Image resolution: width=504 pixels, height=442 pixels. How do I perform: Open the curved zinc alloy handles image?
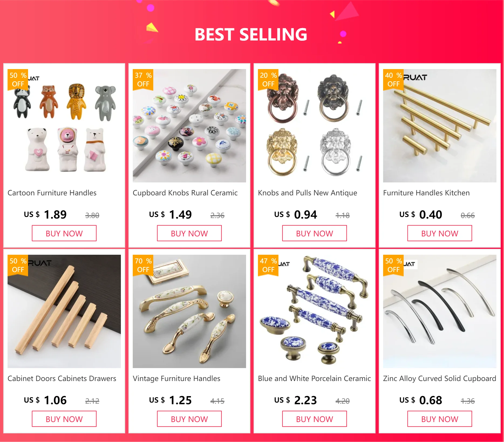[440, 311]
